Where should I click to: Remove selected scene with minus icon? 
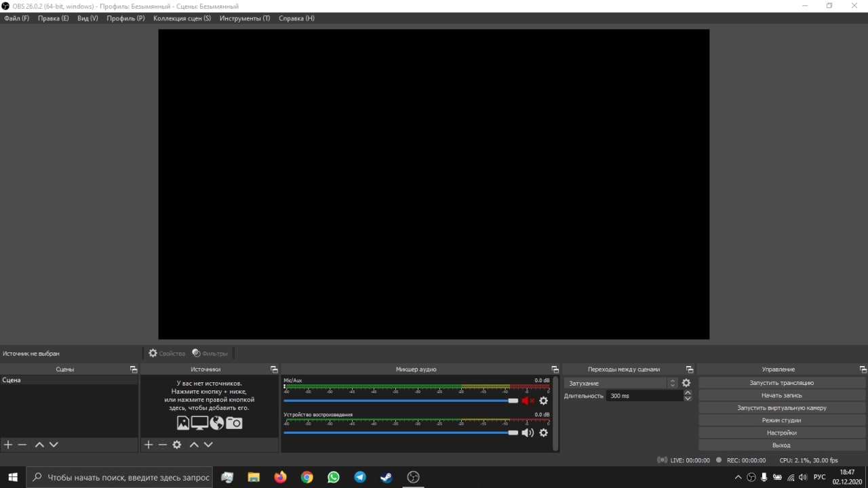tap(22, 445)
